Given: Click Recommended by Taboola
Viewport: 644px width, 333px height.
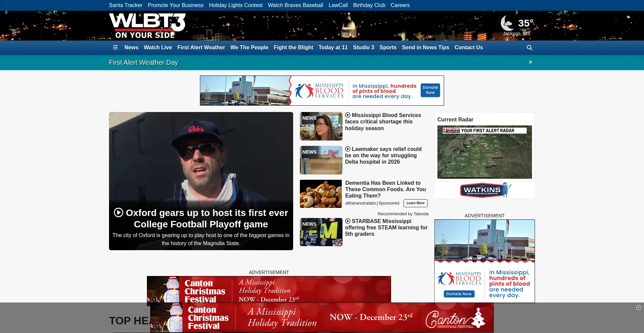Looking at the screenshot, I should click(x=403, y=214).
